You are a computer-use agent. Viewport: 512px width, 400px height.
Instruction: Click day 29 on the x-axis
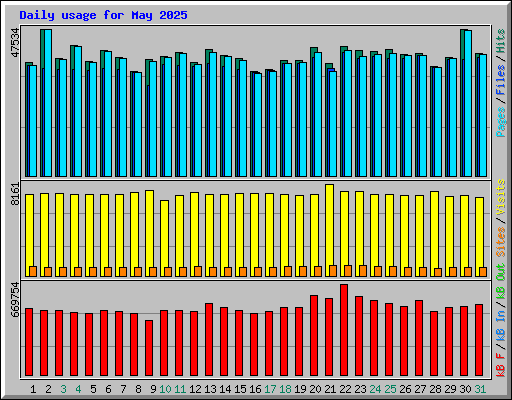[x=450, y=389]
